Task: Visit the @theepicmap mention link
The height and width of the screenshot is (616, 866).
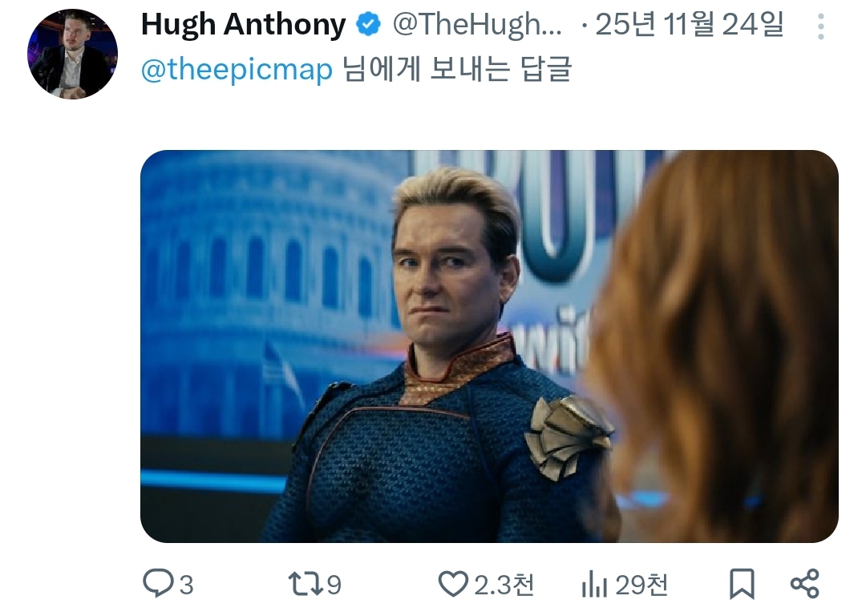Action: coord(237,71)
